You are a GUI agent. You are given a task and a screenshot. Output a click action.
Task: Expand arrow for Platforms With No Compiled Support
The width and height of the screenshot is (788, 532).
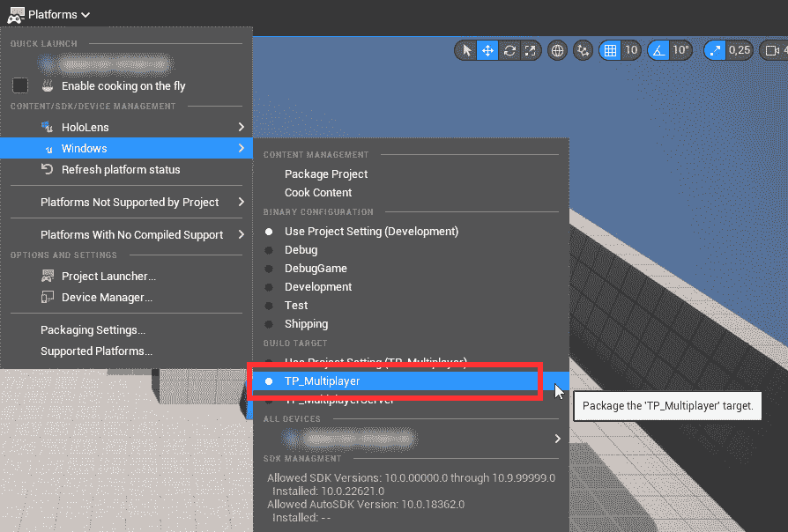[x=242, y=234]
